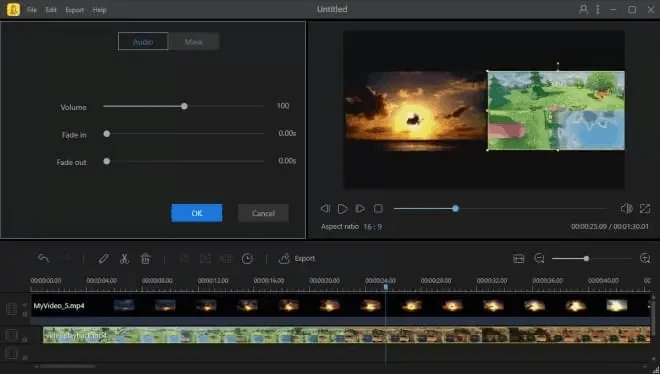Click the Export button in the timeline toolbar
The height and width of the screenshot is (374, 660).
click(x=297, y=258)
